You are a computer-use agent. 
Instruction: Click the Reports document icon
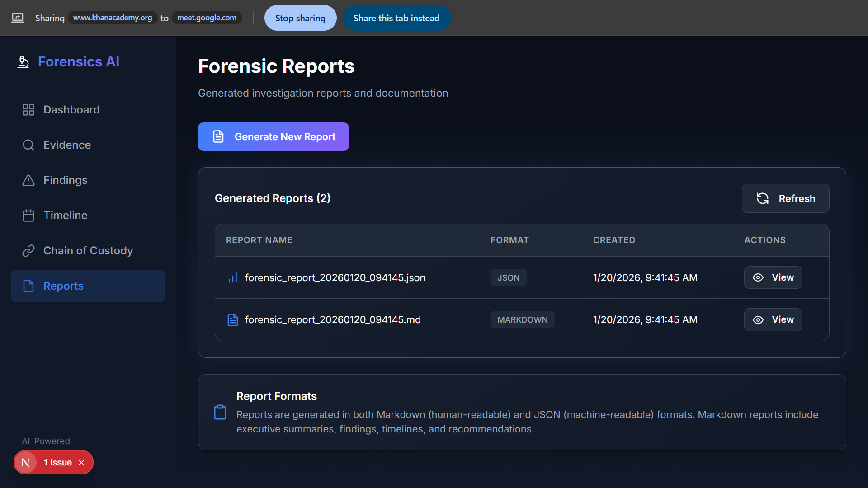[x=28, y=286]
